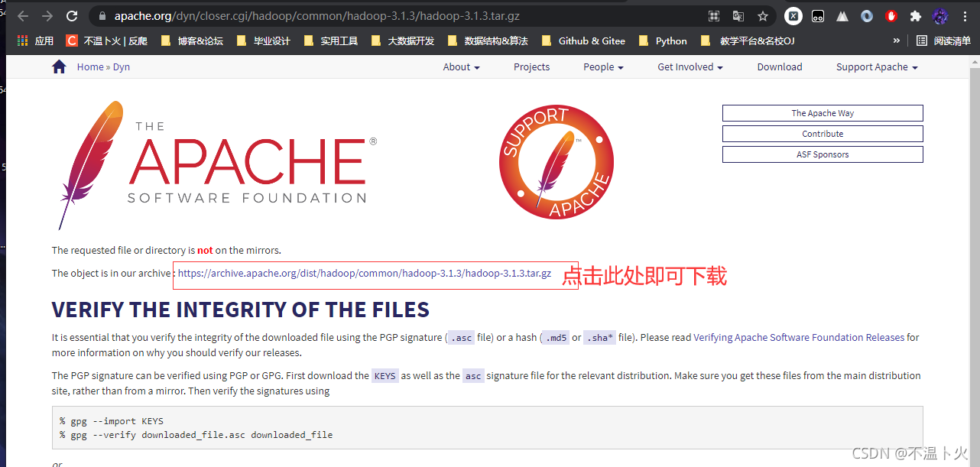Click the Contribute button

(823, 134)
